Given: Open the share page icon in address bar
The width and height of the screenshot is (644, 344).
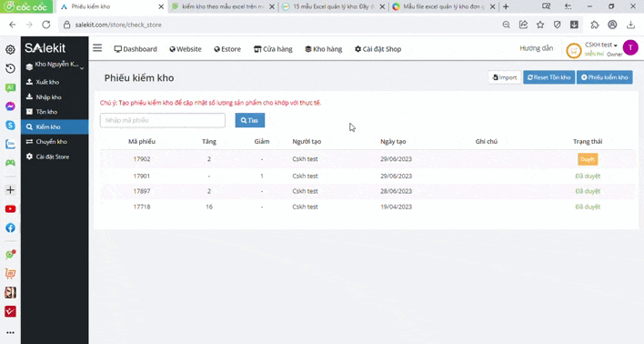Looking at the screenshot, I should pyautogui.click(x=523, y=25).
